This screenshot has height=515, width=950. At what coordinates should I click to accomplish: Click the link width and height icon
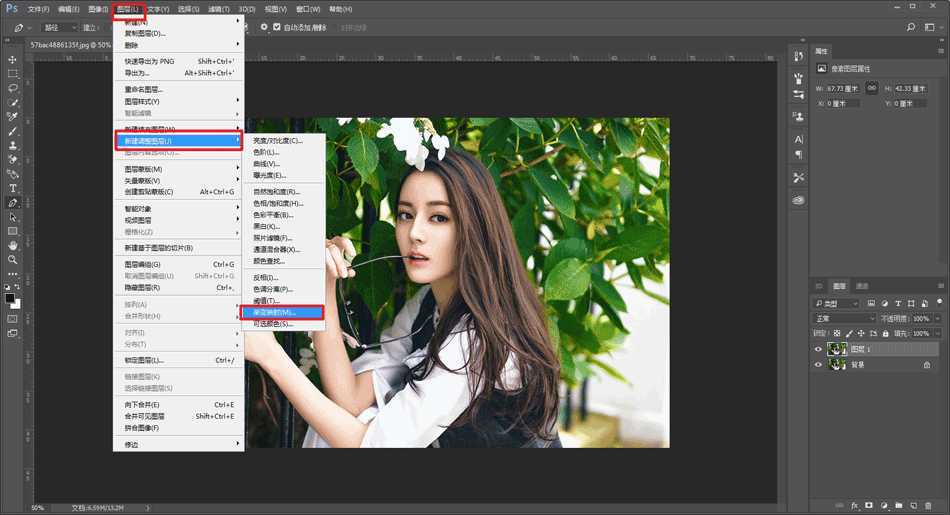click(871, 88)
